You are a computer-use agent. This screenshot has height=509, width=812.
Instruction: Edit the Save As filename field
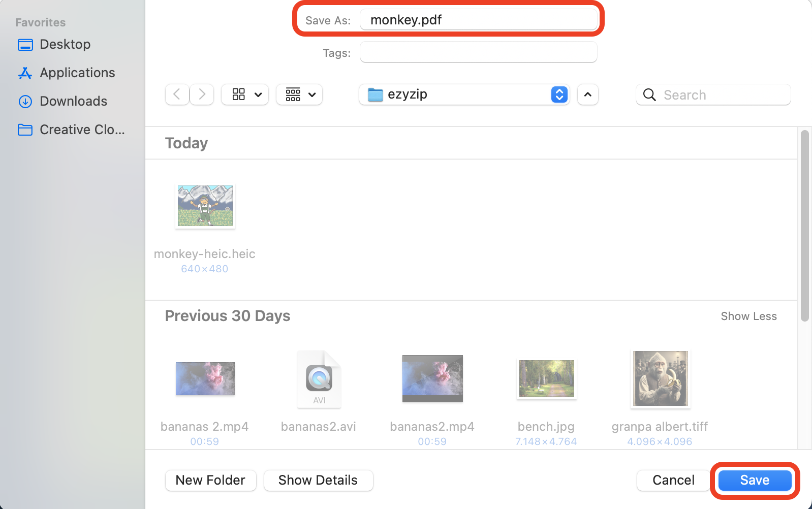(479, 20)
